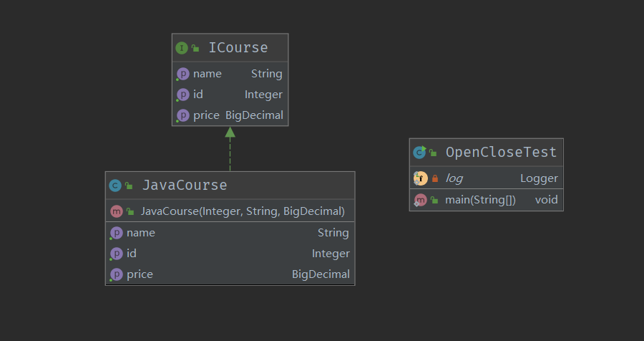Select the price BigDecimal row in JavaCourse
644x341 pixels.
point(230,274)
